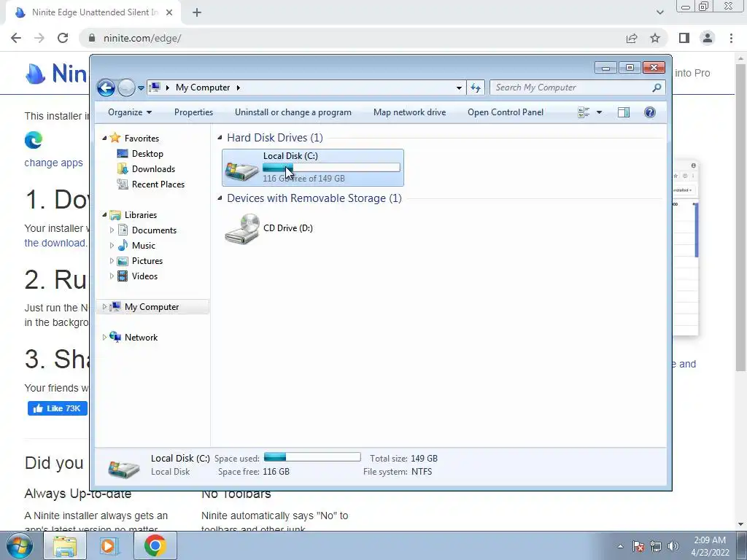Screen dimensions: 747x560
Task: Open the recent pages arrow in Explorer
Action: point(141,88)
